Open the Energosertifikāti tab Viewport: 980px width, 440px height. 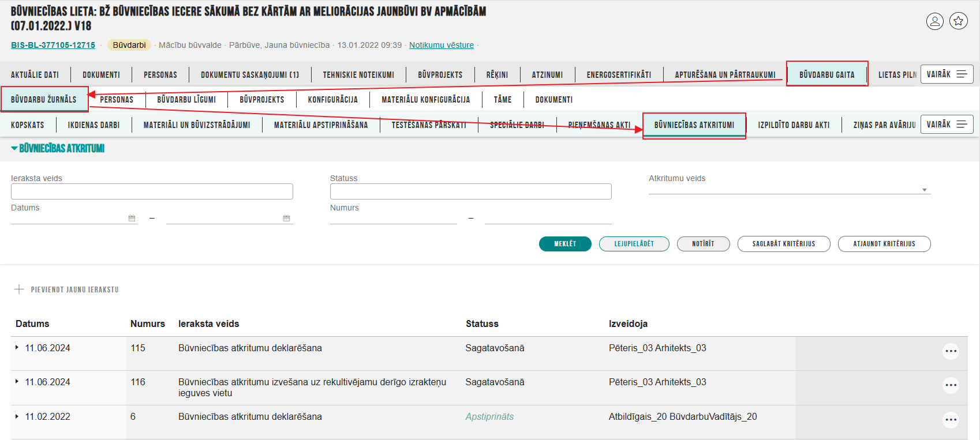619,75
